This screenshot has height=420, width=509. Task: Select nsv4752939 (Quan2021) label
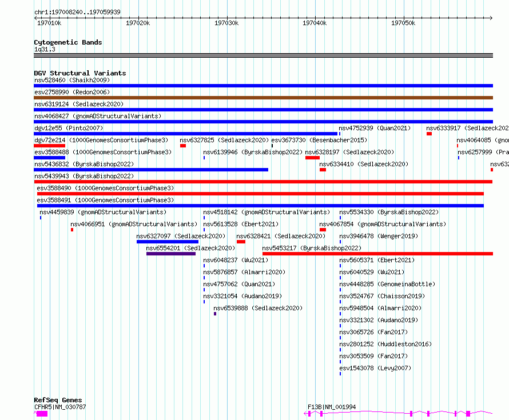coord(375,128)
